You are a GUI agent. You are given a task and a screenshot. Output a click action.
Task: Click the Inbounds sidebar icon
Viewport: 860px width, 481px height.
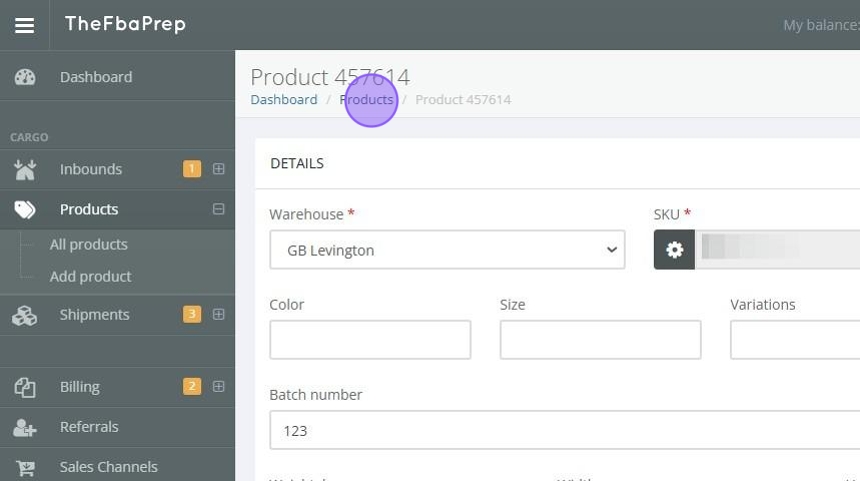(x=25, y=169)
